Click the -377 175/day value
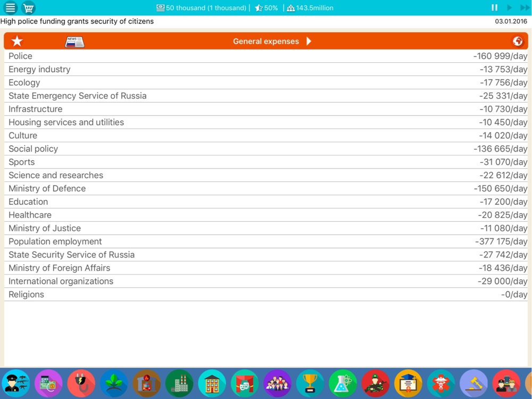The image size is (532, 399). 501,241
